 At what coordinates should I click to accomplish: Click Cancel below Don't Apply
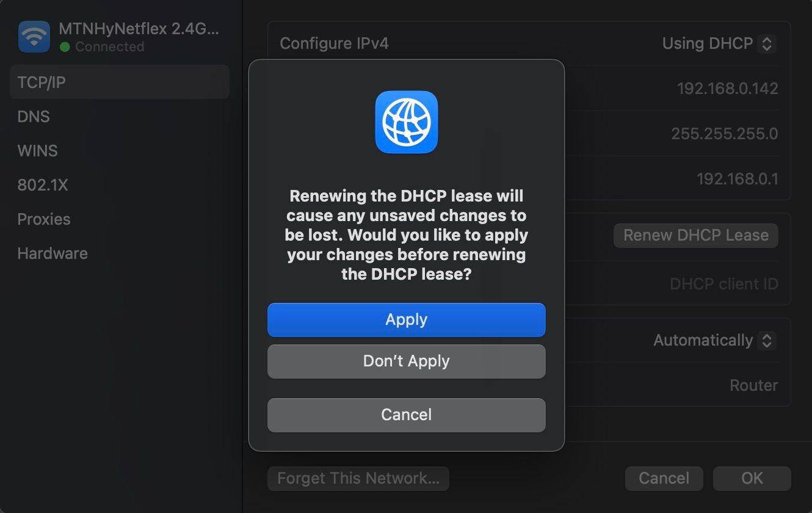point(406,415)
